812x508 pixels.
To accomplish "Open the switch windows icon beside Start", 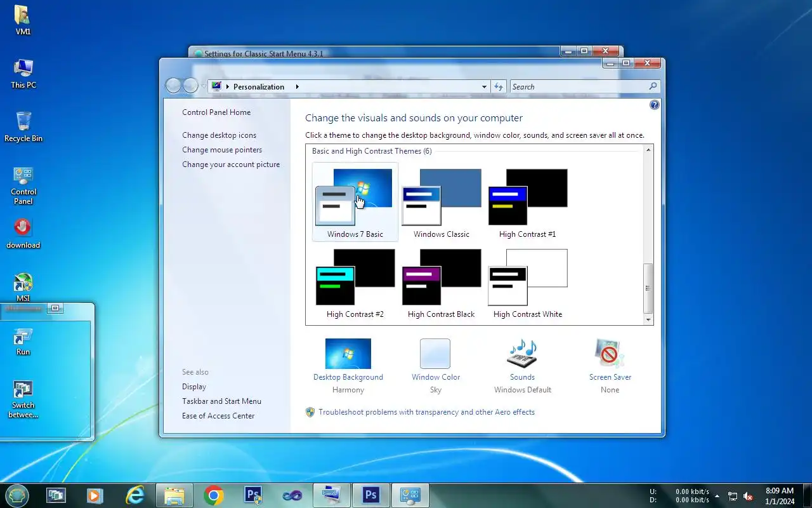I will coord(56,495).
